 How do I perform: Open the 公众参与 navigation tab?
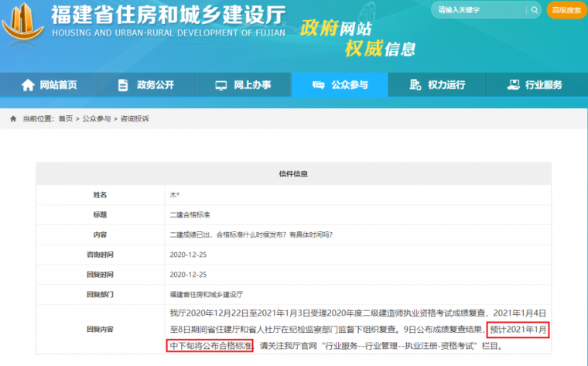pos(340,85)
